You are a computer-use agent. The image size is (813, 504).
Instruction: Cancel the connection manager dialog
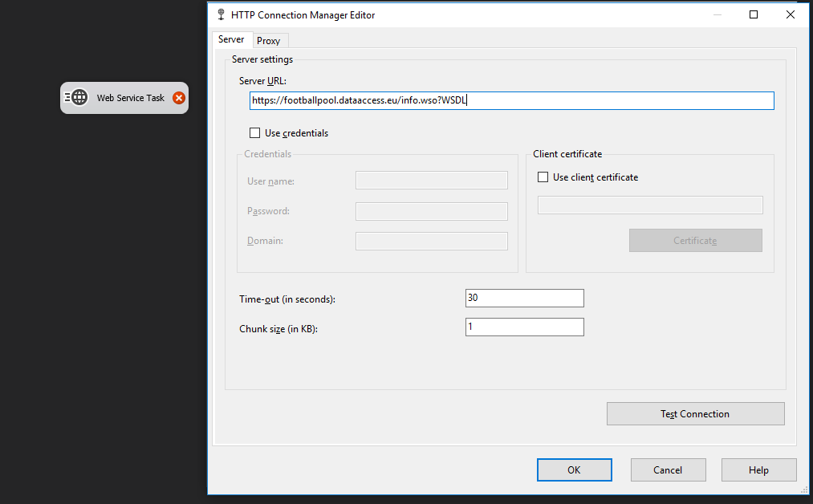click(x=668, y=470)
